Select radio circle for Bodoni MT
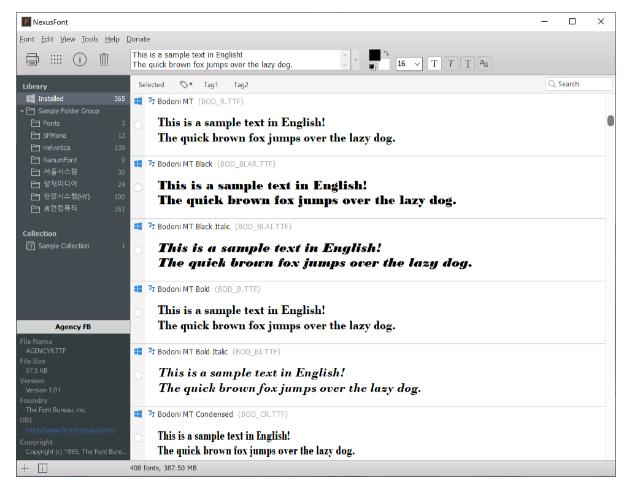This screenshot has width=628, height=490. coord(138,125)
